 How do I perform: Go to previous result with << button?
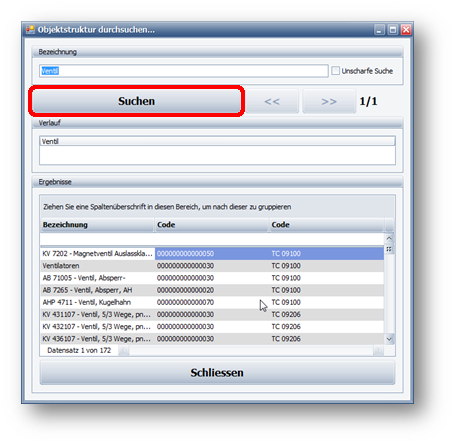tap(272, 101)
